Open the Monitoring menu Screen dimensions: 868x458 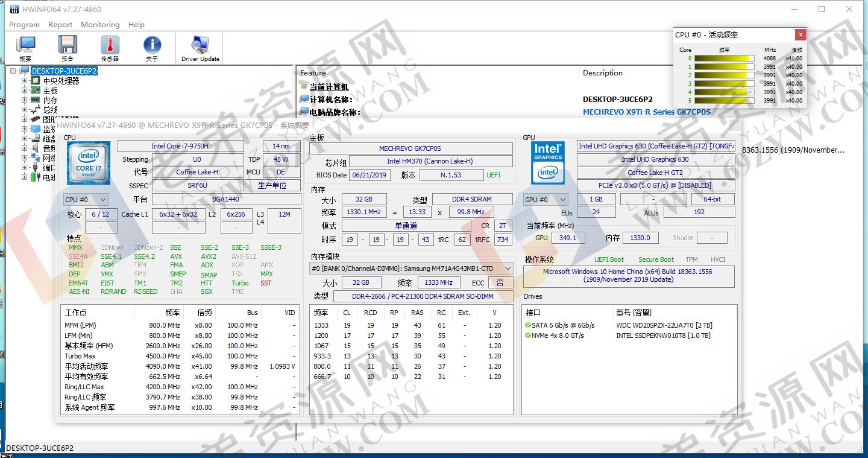(100, 25)
